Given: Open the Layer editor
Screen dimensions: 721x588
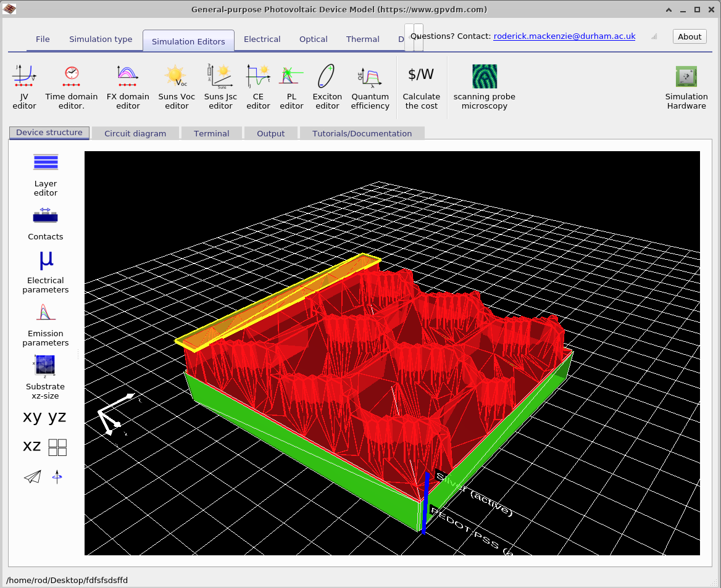Looking at the screenshot, I should coord(46,173).
